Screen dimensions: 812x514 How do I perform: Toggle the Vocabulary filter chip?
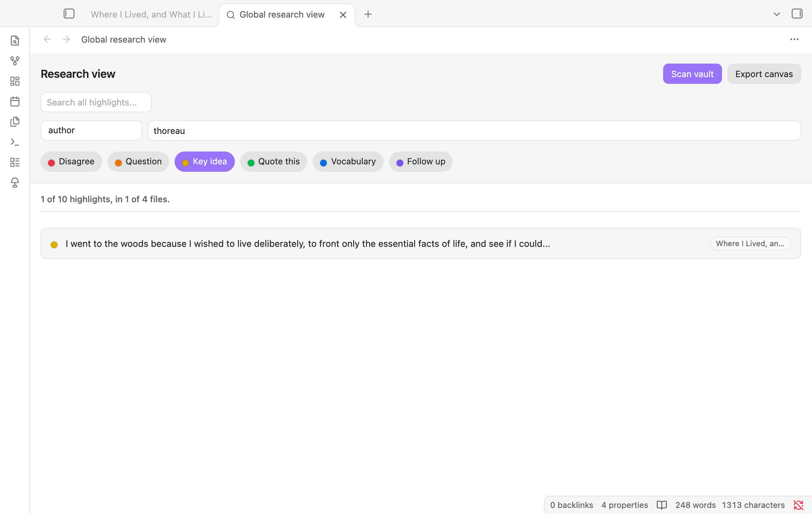[x=348, y=161]
